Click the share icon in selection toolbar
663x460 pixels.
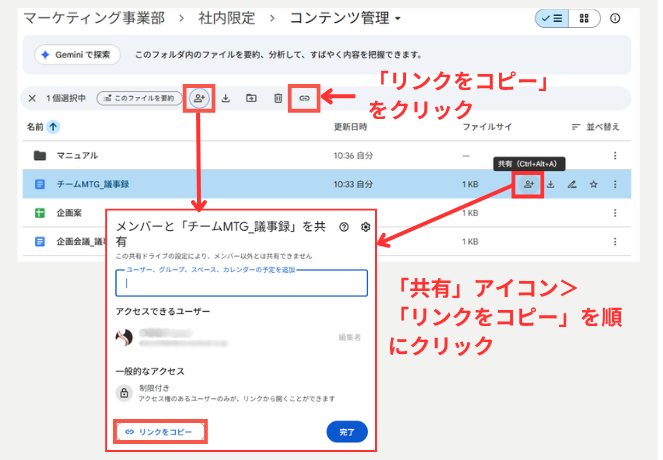pyautogui.click(x=199, y=99)
